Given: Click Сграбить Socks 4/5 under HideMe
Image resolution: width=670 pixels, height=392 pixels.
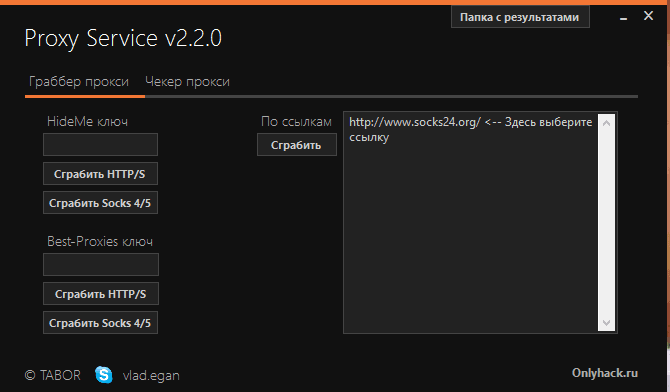Looking at the screenshot, I should click(x=100, y=203).
